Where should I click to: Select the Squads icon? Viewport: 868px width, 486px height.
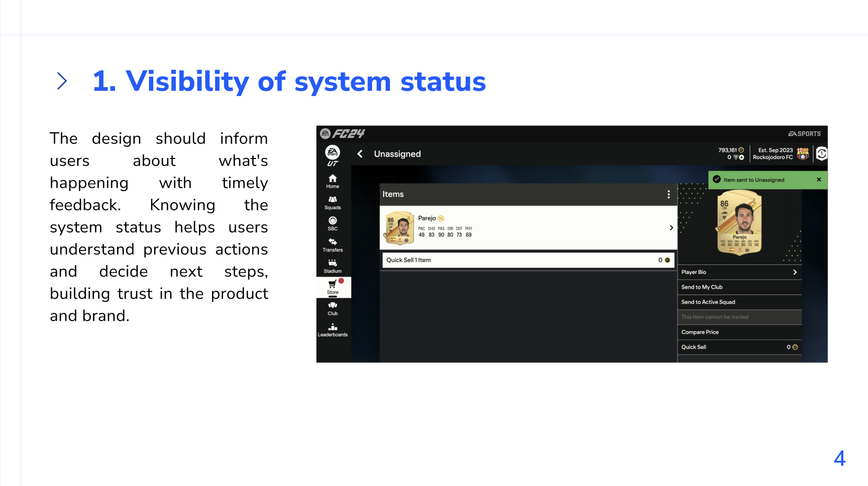pos(332,203)
